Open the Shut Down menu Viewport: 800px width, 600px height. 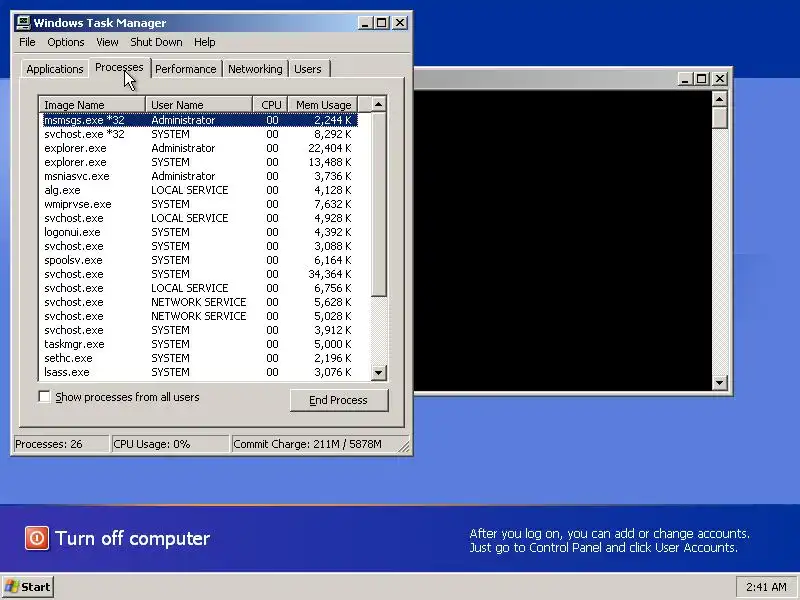[x=156, y=42]
